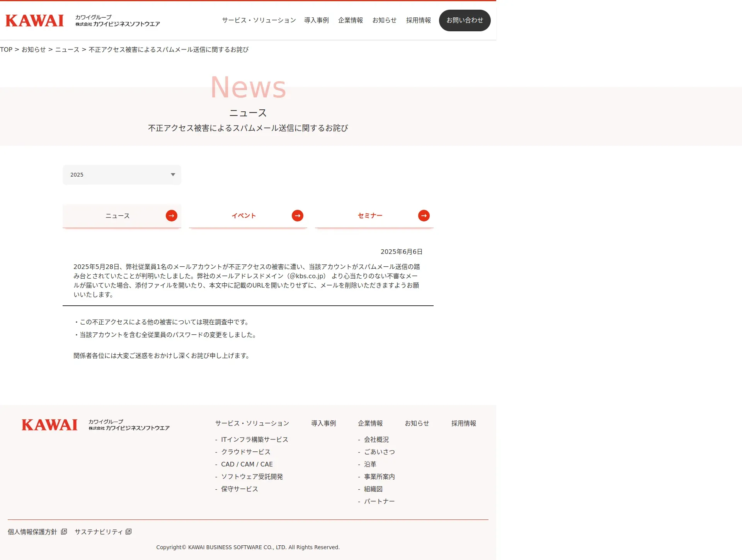Click the KAWAI logo in header
742x560 pixels.
tap(35, 20)
